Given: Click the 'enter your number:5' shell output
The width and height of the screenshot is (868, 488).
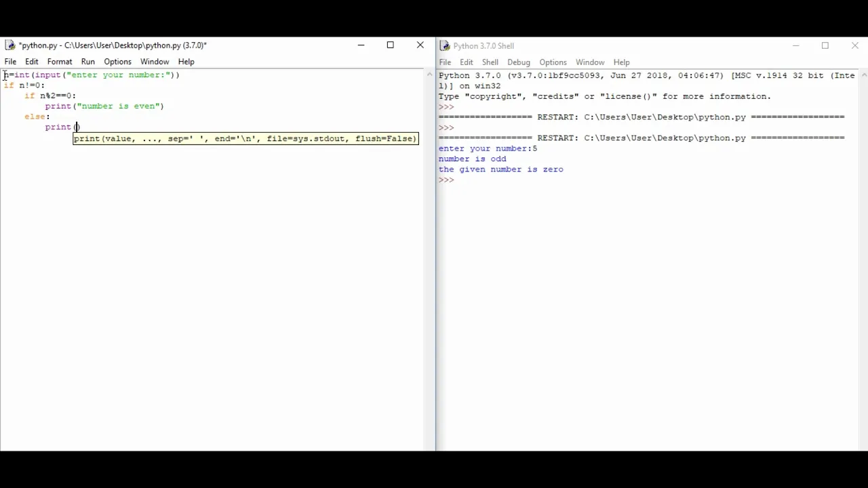Looking at the screenshot, I should [488, 148].
